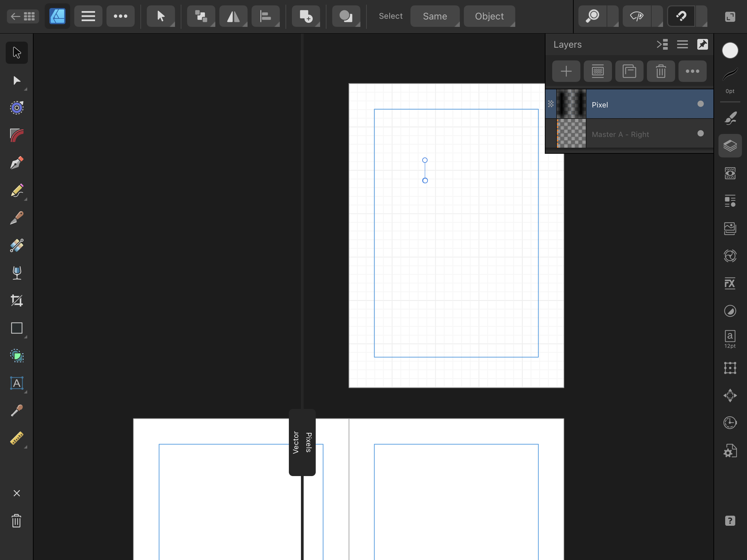
Task: Pin the Layers panel
Action: tap(703, 45)
